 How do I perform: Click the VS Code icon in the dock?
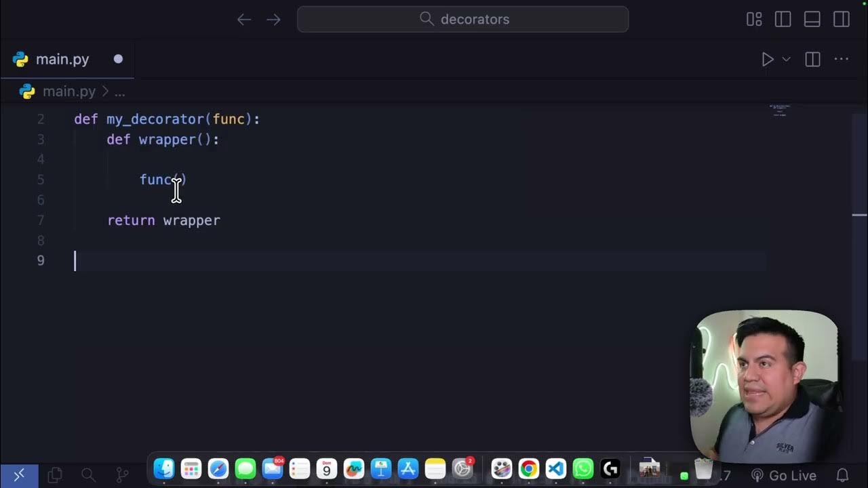coord(555,468)
